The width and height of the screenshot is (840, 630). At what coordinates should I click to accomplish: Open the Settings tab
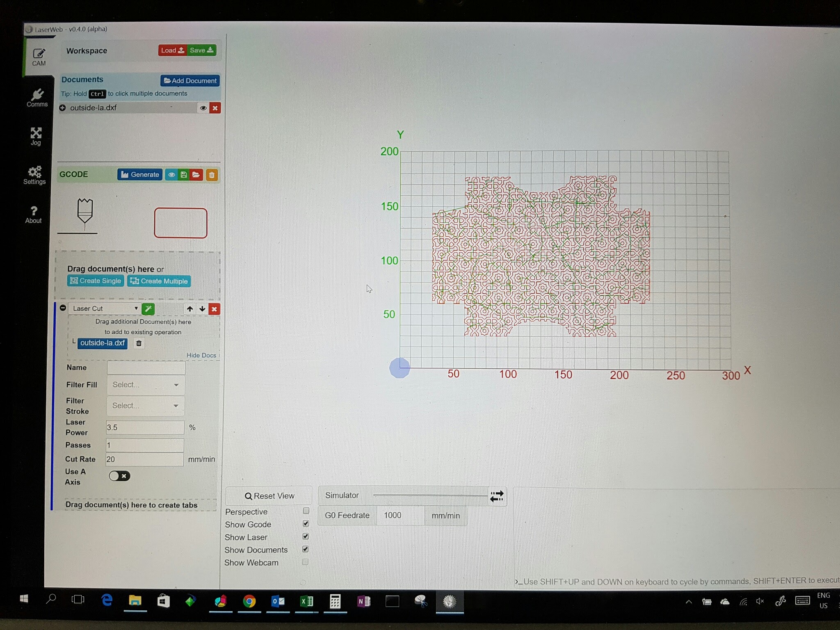pyautogui.click(x=34, y=175)
